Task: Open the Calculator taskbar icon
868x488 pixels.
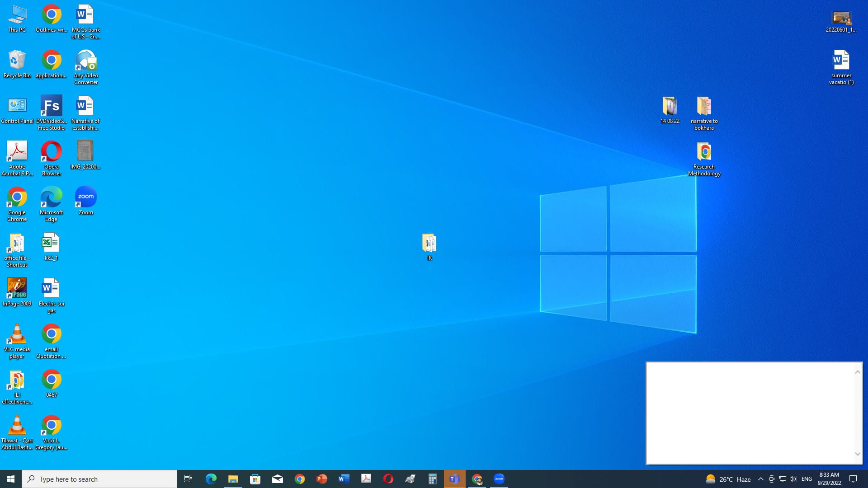Action: tap(432, 479)
